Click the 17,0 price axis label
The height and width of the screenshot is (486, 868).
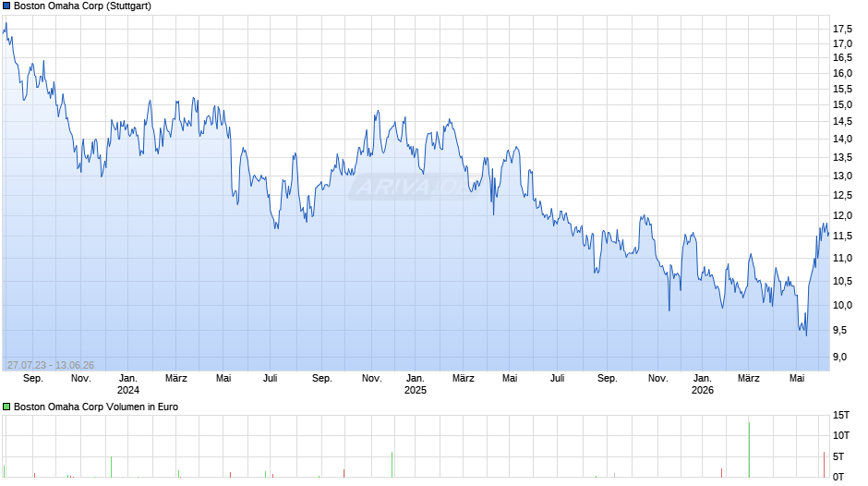[x=842, y=43]
